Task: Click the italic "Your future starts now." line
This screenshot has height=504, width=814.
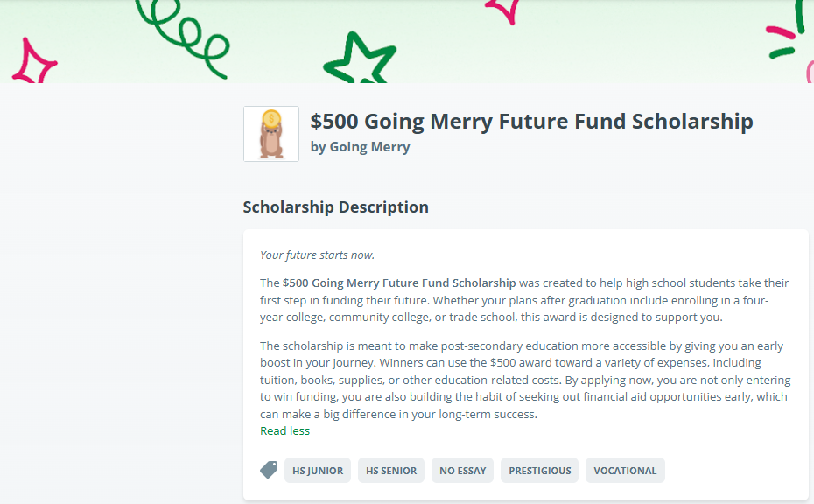Action: (x=317, y=255)
